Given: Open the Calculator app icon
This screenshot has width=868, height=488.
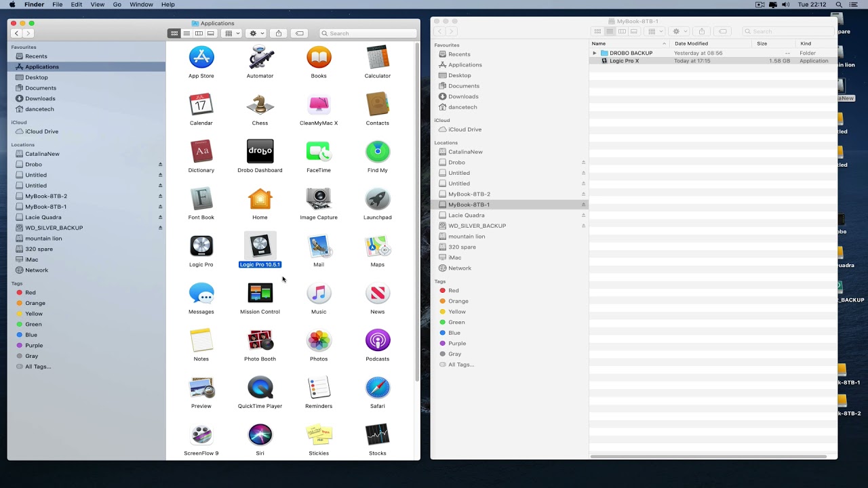Looking at the screenshot, I should click(378, 58).
